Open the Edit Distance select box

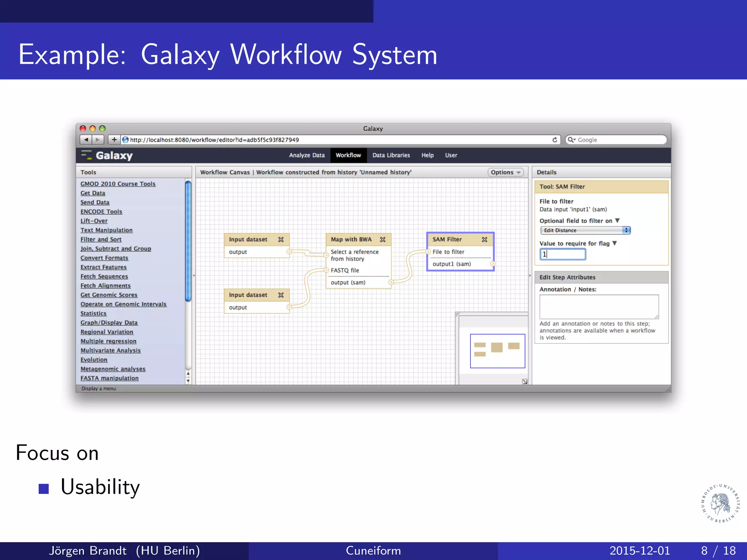click(585, 230)
